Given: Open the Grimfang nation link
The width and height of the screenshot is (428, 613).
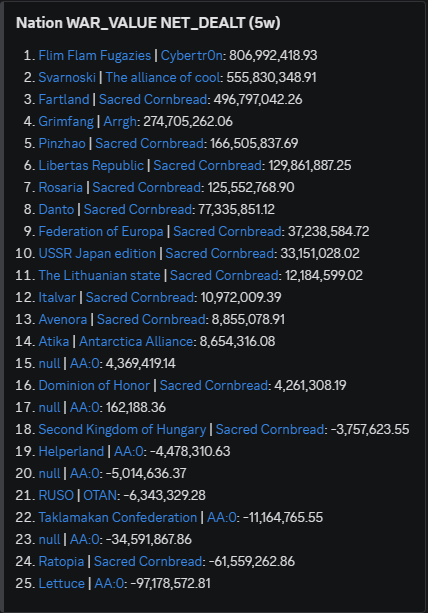Looking at the screenshot, I should point(66,122).
